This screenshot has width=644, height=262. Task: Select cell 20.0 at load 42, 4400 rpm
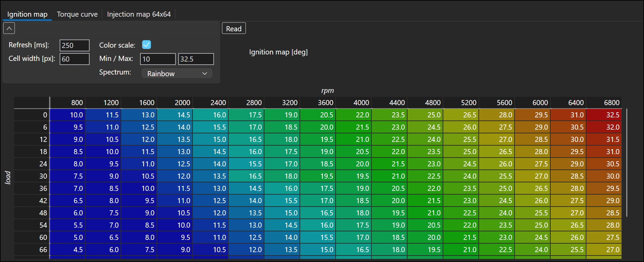tap(389, 201)
